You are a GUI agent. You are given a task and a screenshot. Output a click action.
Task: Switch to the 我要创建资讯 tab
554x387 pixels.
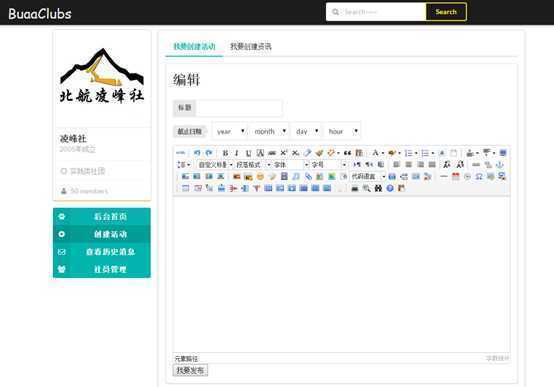pos(251,46)
